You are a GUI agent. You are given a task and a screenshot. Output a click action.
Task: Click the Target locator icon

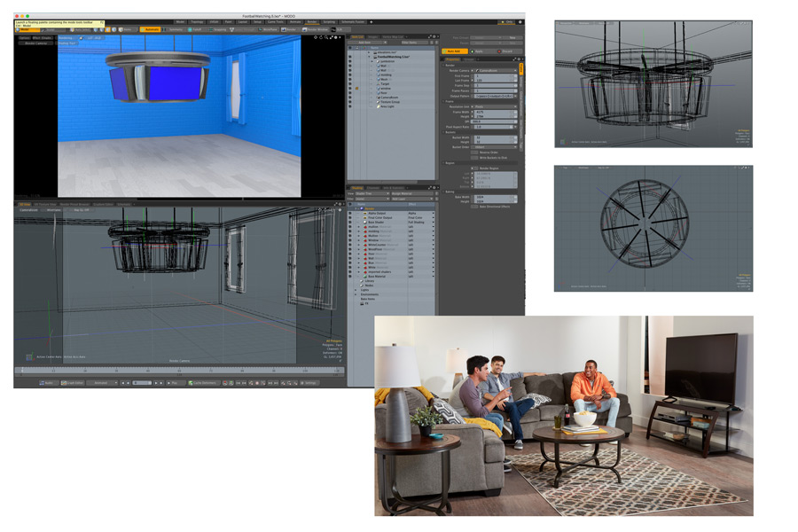click(x=378, y=83)
